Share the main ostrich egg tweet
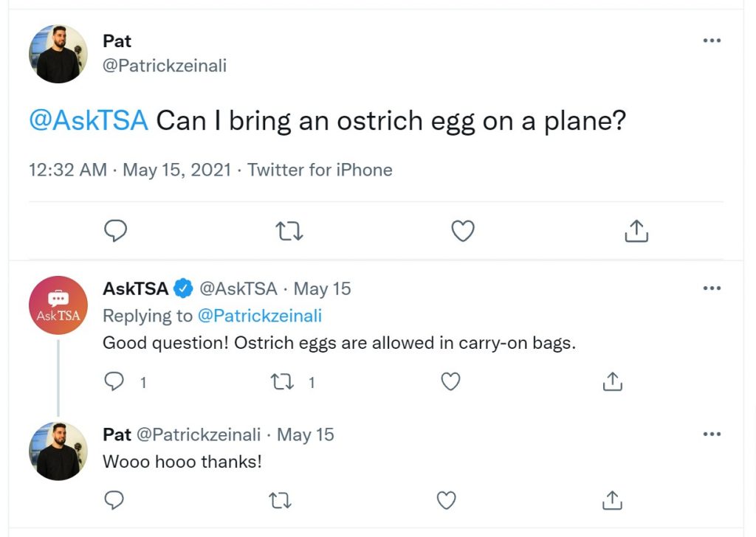The image size is (756, 537). click(x=636, y=231)
